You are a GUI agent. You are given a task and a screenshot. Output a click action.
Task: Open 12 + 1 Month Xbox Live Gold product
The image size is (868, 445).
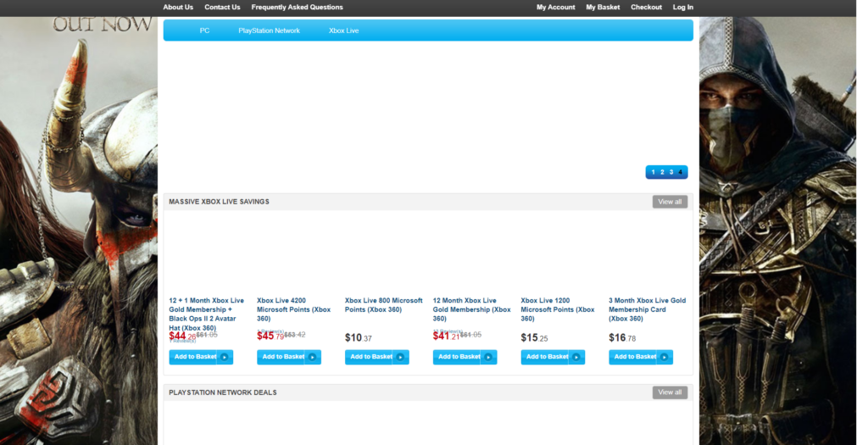click(x=207, y=314)
